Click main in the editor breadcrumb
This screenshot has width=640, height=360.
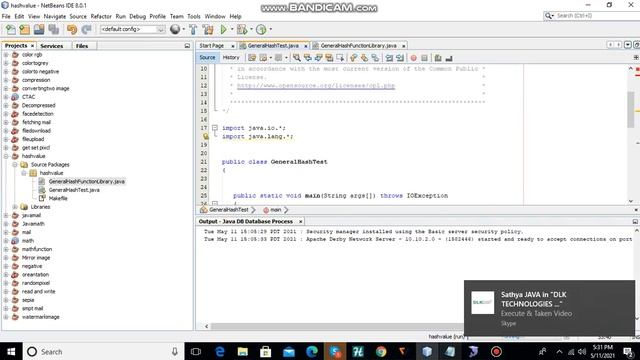(276, 210)
